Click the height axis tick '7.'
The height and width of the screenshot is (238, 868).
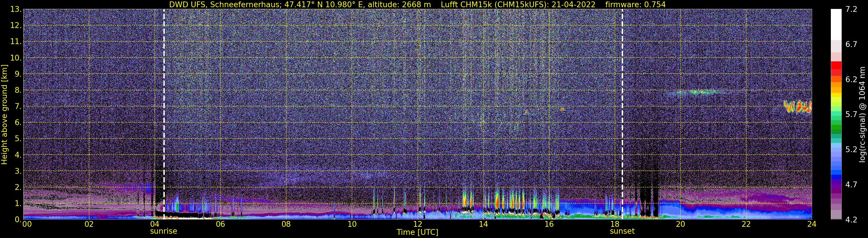point(18,107)
